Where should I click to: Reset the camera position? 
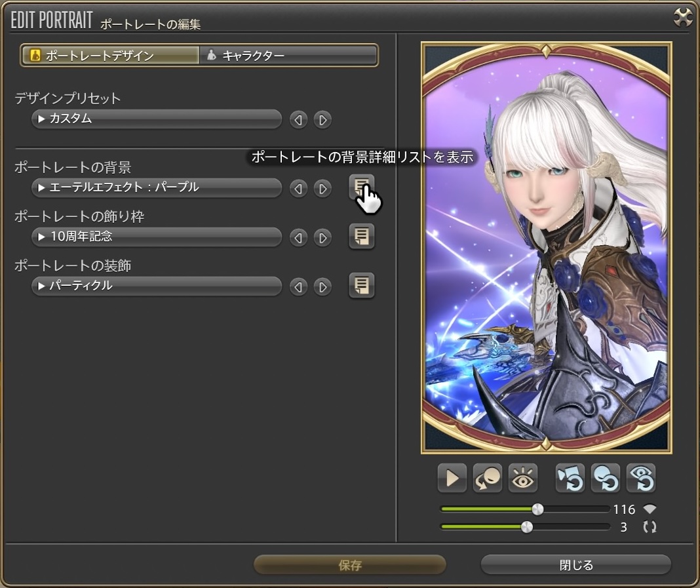[570, 479]
